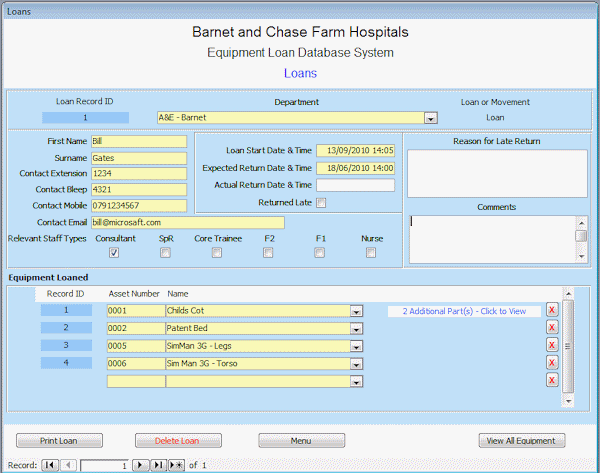This screenshot has width=600, height=473.
Task: Create new record navigation button
Action: tap(175, 465)
